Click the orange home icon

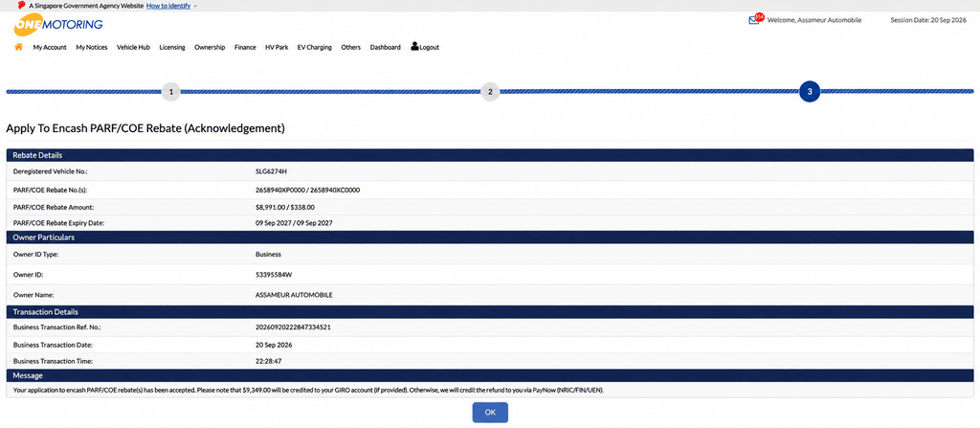(x=19, y=47)
